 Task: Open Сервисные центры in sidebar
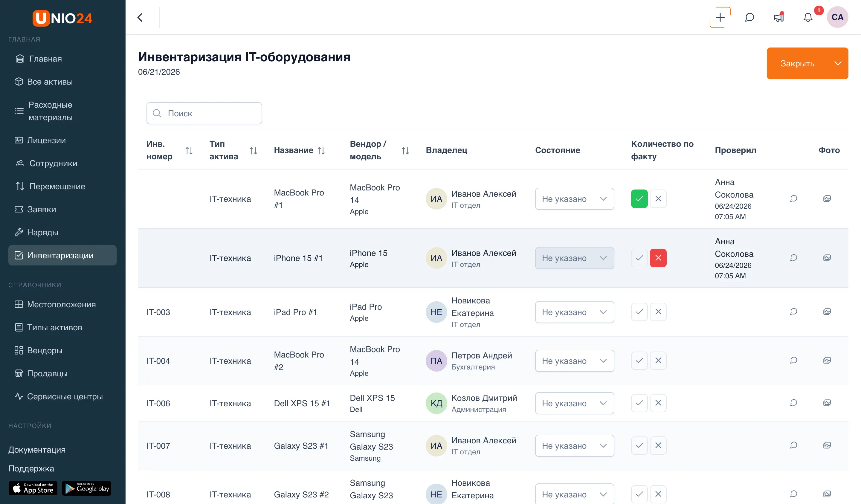point(62,396)
